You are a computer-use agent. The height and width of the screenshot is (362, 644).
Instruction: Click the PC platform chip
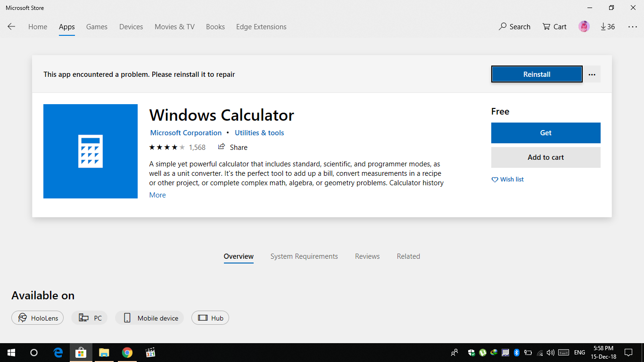coord(90,318)
